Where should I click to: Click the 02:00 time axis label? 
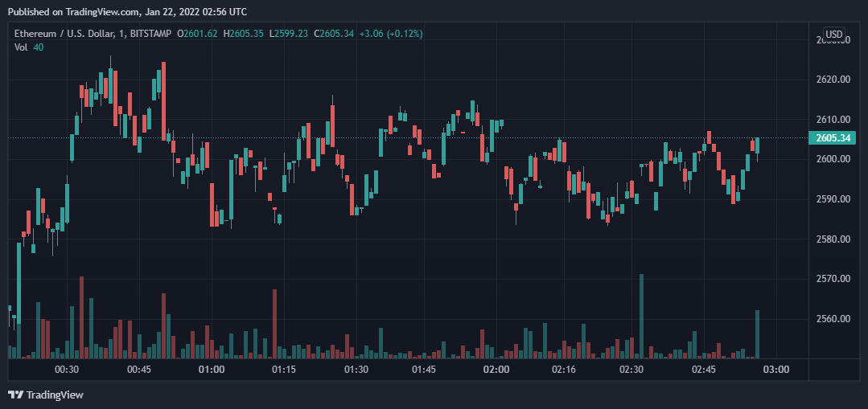click(496, 370)
